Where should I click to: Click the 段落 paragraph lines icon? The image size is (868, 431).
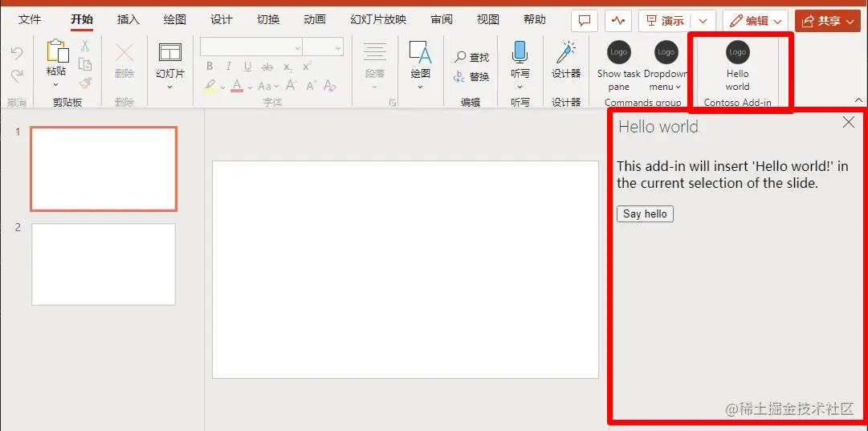(x=375, y=52)
